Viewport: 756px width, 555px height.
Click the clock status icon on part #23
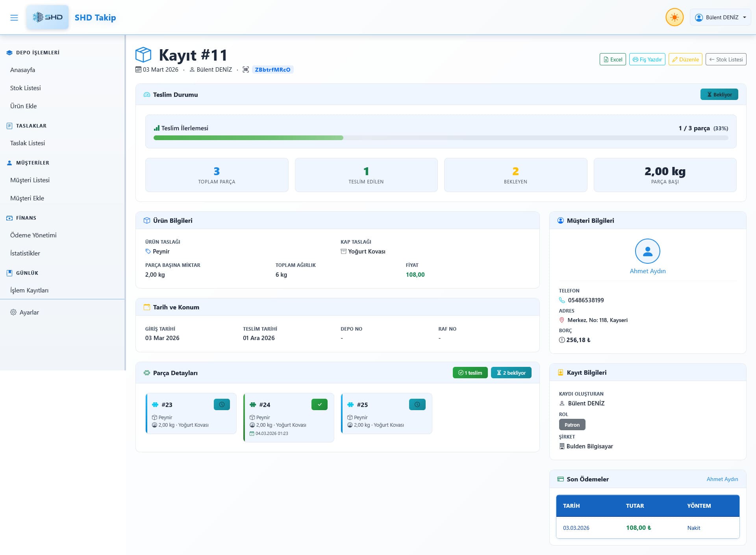tap(222, 405)
